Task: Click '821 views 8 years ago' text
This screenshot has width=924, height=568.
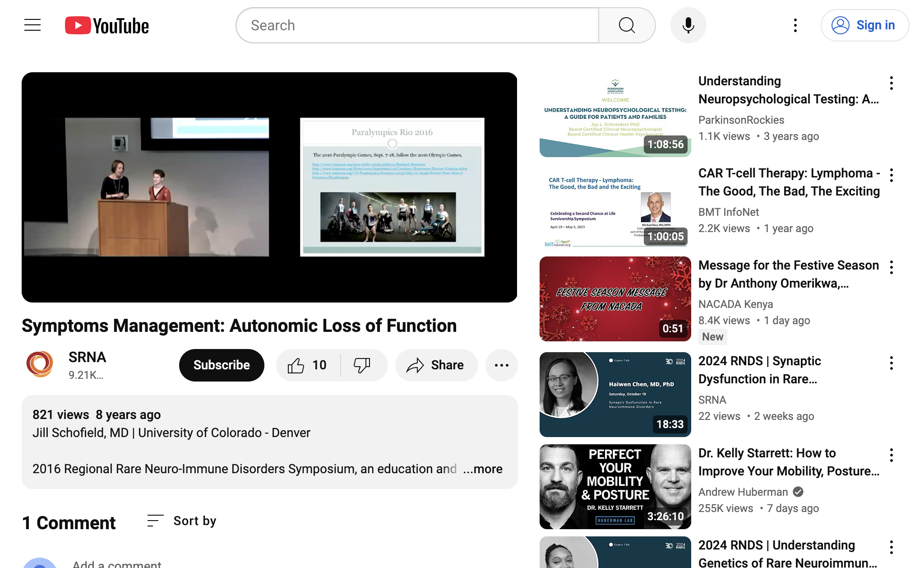Action: point(97,414)
